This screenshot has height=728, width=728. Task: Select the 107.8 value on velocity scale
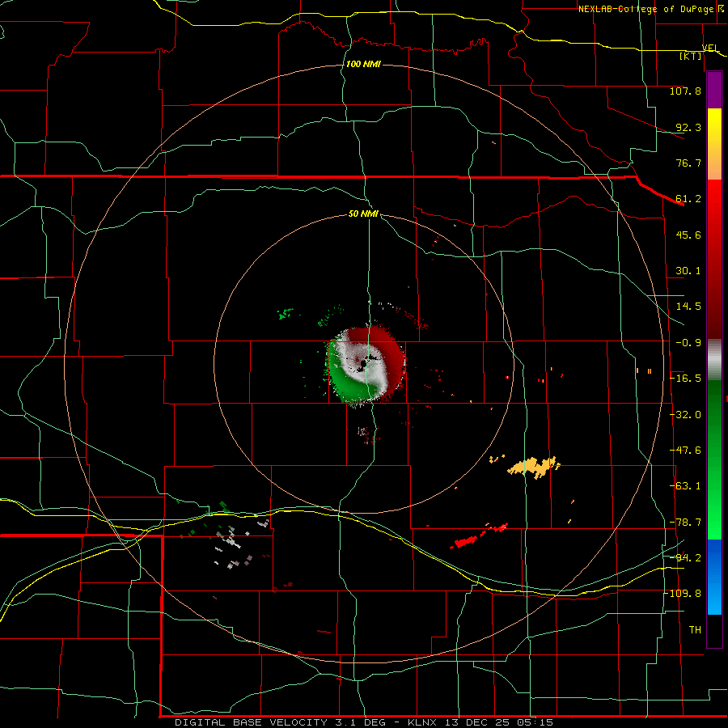click(x=685, y=91)
